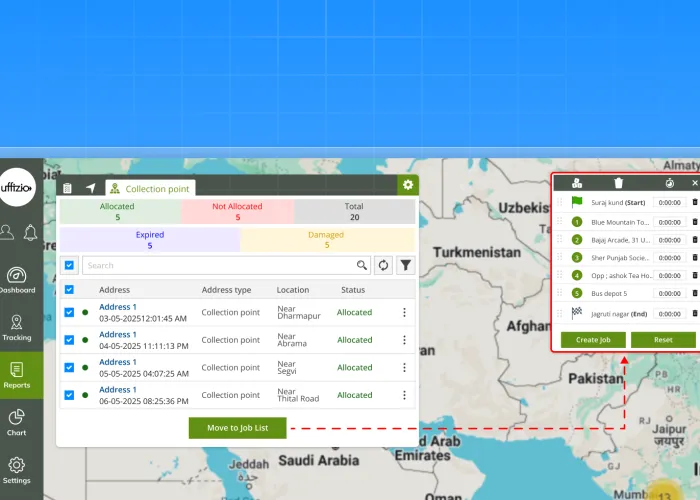The image size is (700, 500).
Task: Open Tracking from the sidebar
Action: click(16, 327)
